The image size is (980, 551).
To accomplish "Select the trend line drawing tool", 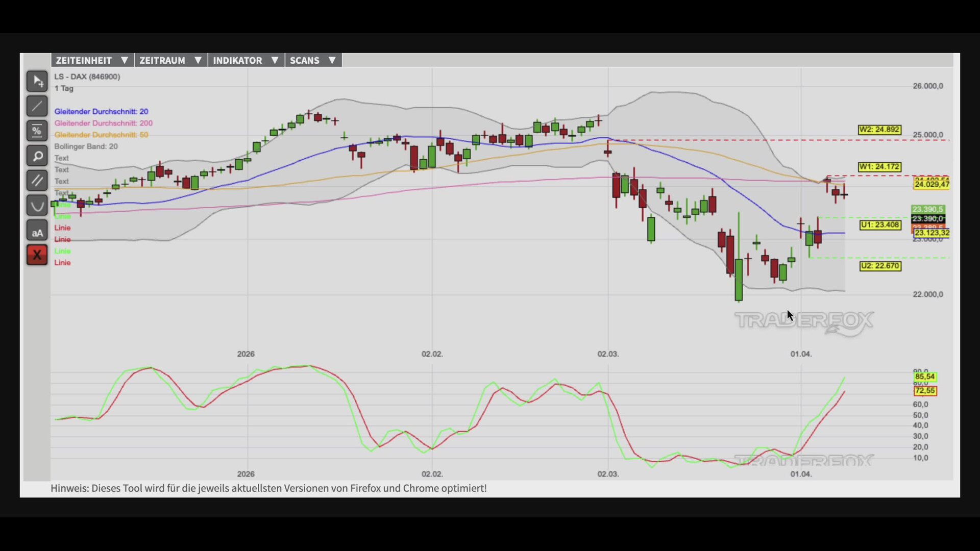I will [x=37, y=106].
